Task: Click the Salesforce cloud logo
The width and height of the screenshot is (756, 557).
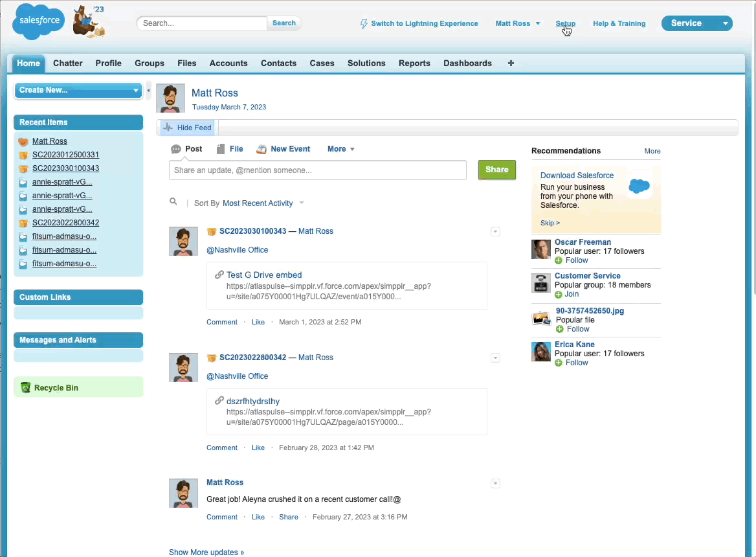Action: pyautogui.click(x=38, y=22)
